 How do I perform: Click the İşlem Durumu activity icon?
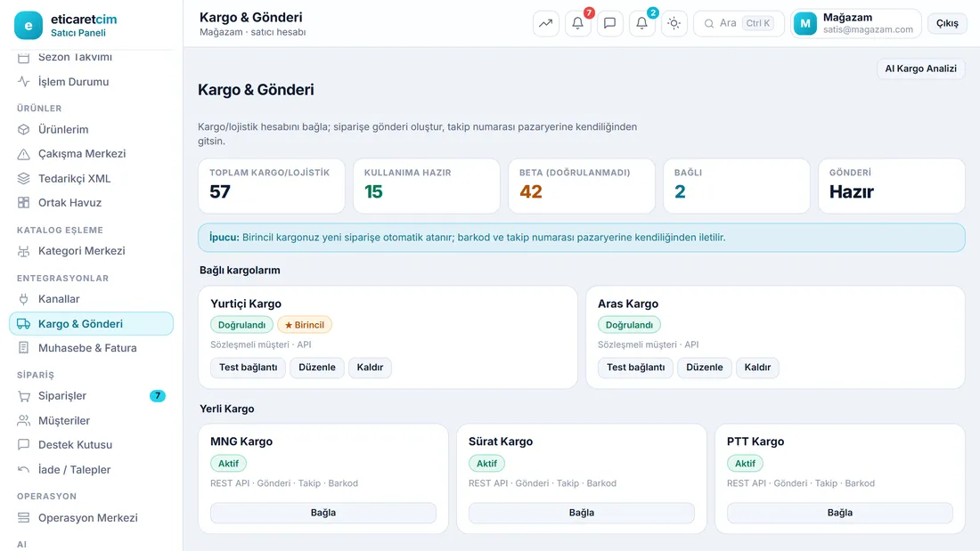pyautogui.click(x=24, y=82)
